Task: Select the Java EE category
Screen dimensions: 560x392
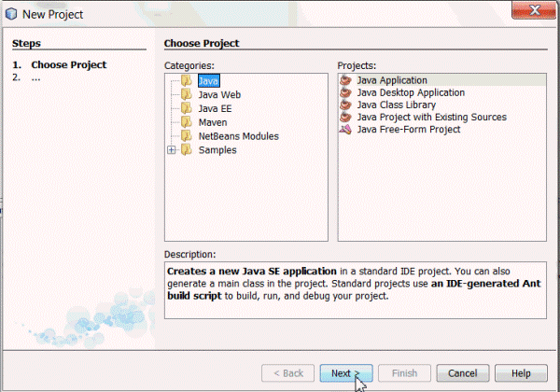Action: [215, 108]
